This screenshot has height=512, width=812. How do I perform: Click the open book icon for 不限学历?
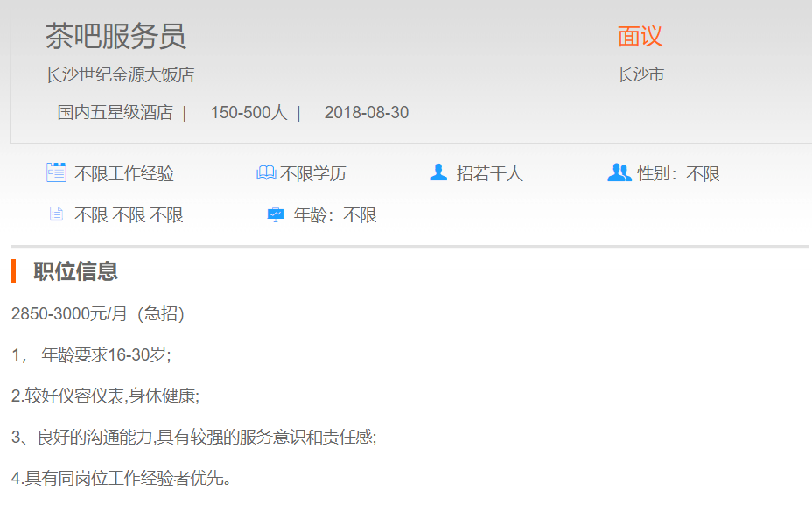(x=266, y=173)
